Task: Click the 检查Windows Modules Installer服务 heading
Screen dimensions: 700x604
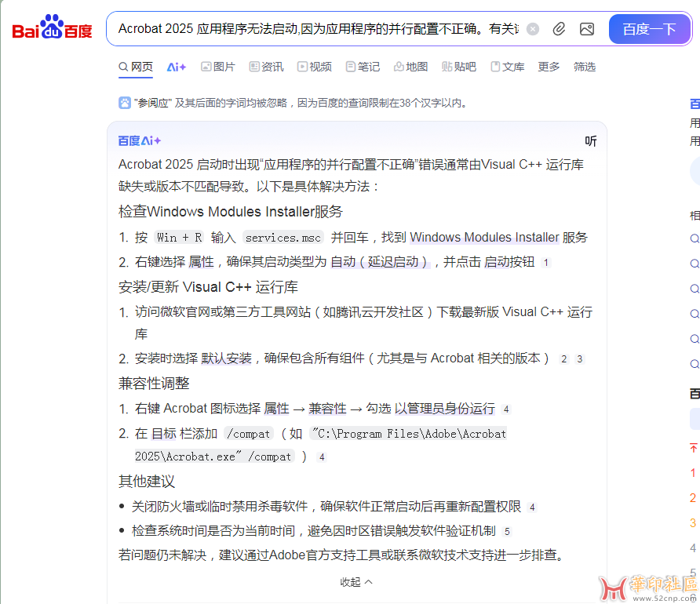Action: [x=231, y=212]
